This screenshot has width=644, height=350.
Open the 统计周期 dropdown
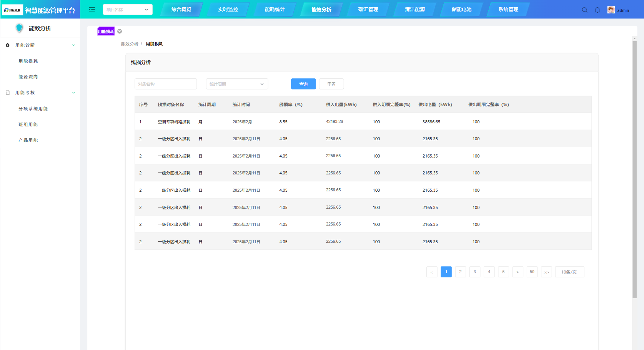[237, 84]
